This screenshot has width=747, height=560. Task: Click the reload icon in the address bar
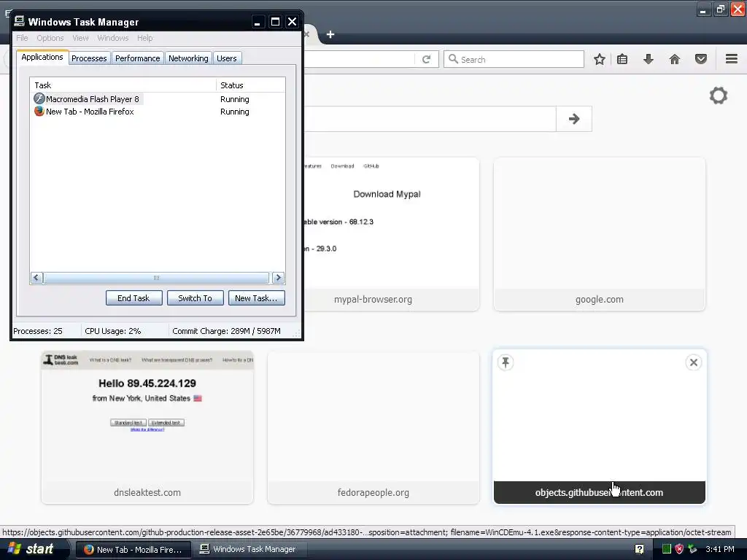[426, 59]
